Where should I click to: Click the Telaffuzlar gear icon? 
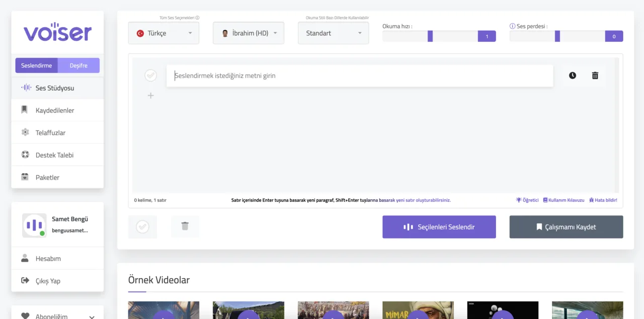(x=25, y=132)
